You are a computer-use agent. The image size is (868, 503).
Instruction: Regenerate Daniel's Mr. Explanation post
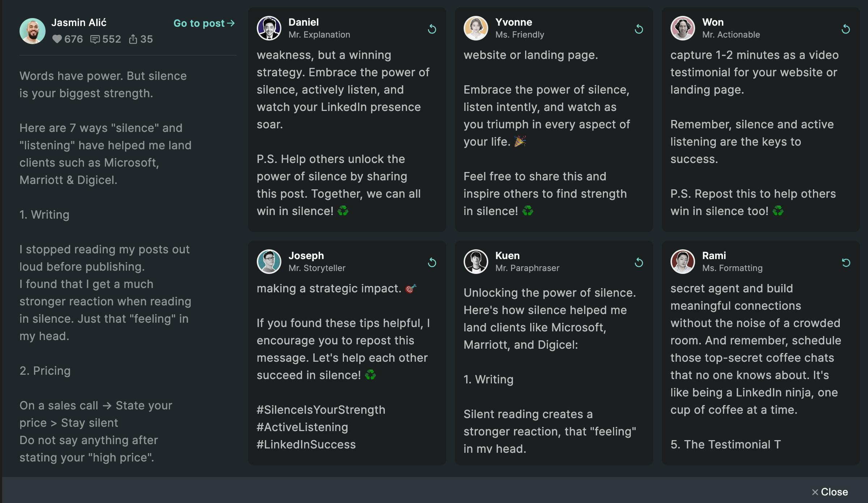432,29
